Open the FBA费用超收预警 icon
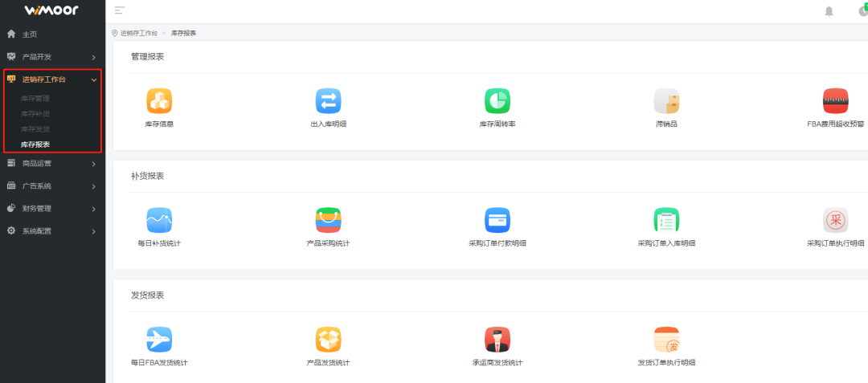The image size is (868, 383). pos(836,101)
